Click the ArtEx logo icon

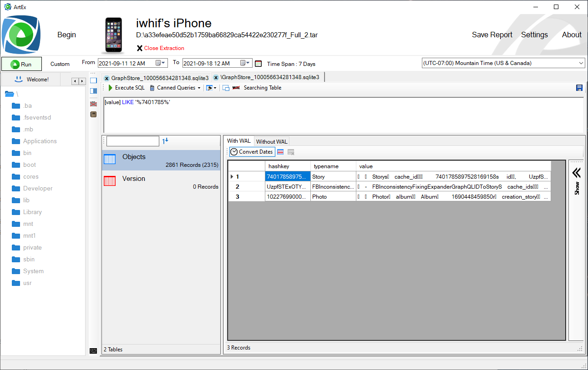click(21, 35)
